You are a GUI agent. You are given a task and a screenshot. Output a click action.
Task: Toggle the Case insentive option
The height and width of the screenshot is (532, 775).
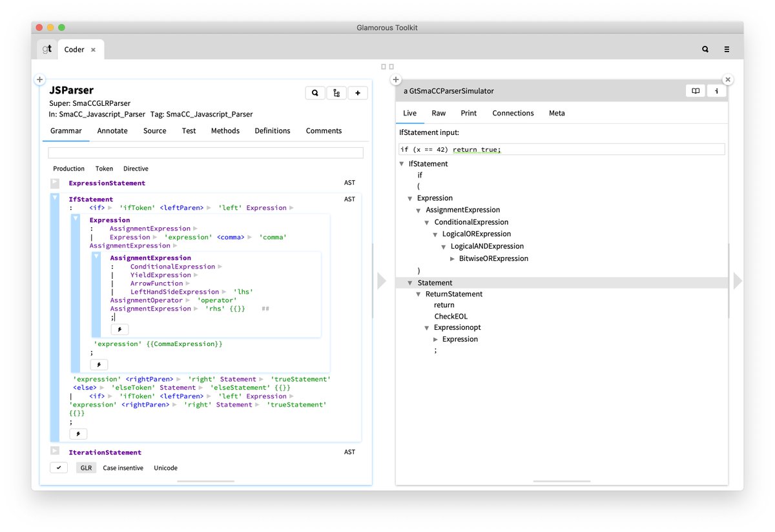(123, 467)
